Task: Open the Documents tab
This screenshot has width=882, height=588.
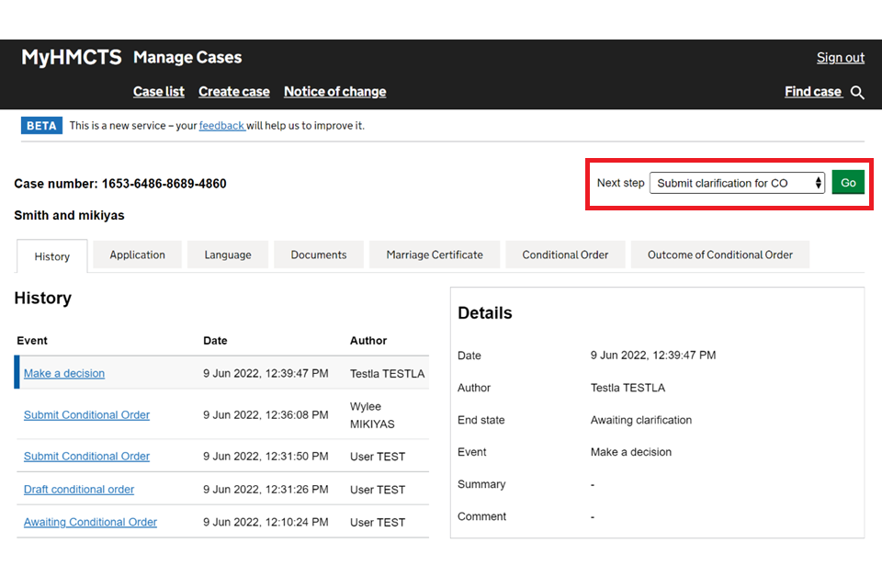Action: [x=319, y=255]
